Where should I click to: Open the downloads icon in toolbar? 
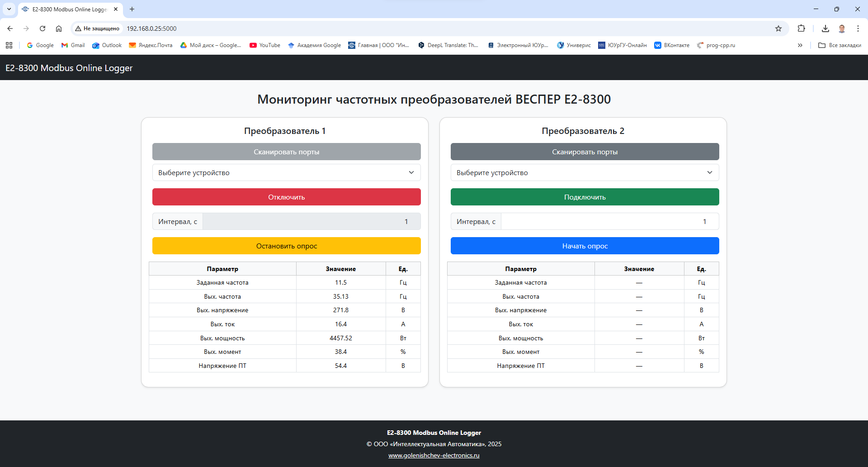[x=825, y=29]
